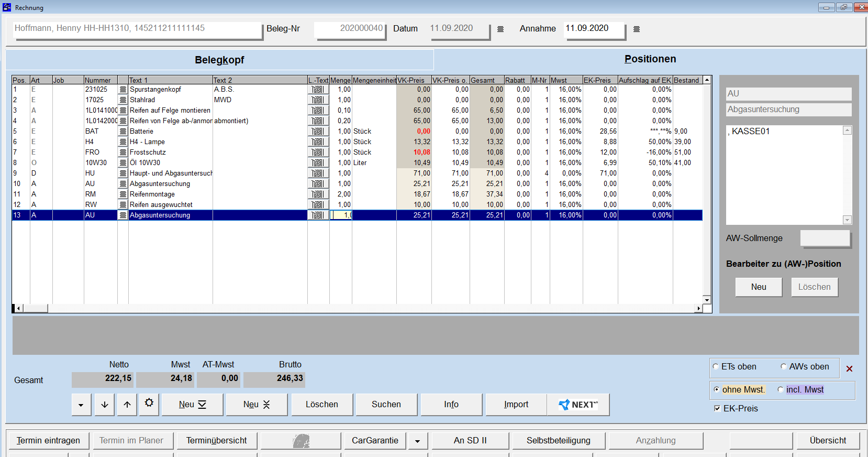Click the Suchen button
Image resolution: width=868 pixels, height=457 pixels.
tap(386, 405)
